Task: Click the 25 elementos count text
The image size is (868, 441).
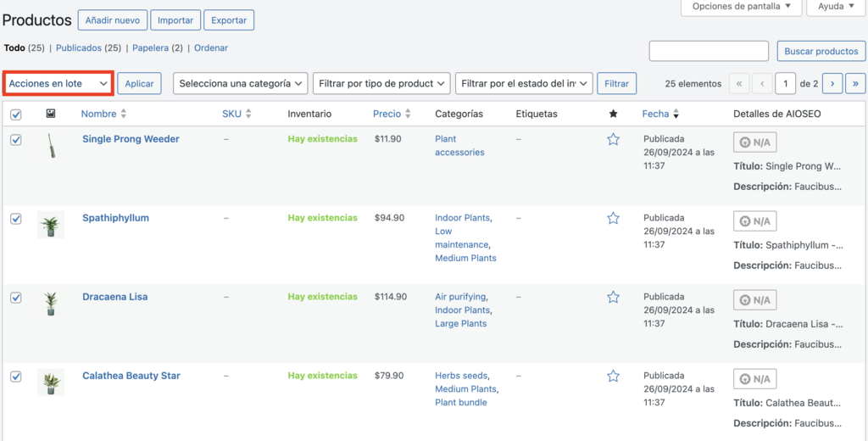Action: pos(693,84)
